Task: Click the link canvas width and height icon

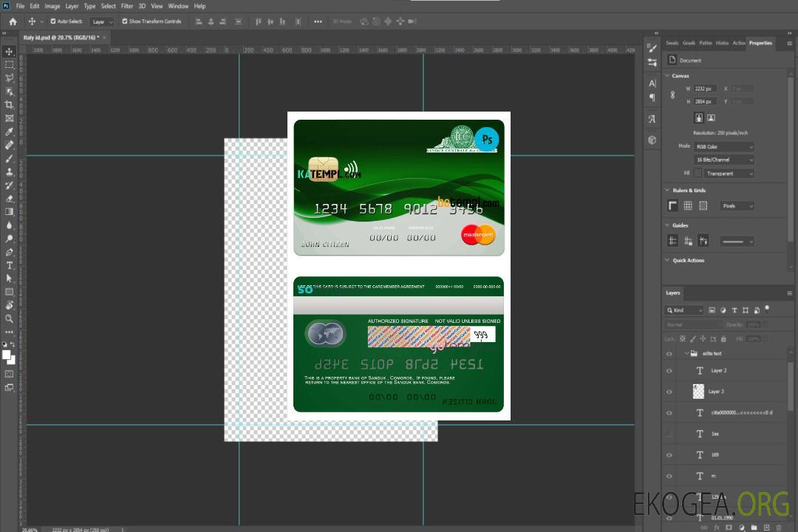Action: 673,95
